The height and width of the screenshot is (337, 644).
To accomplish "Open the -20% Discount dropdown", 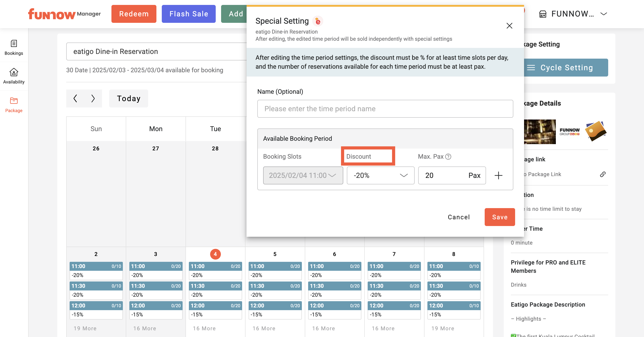I will click(x=380, y=175).
